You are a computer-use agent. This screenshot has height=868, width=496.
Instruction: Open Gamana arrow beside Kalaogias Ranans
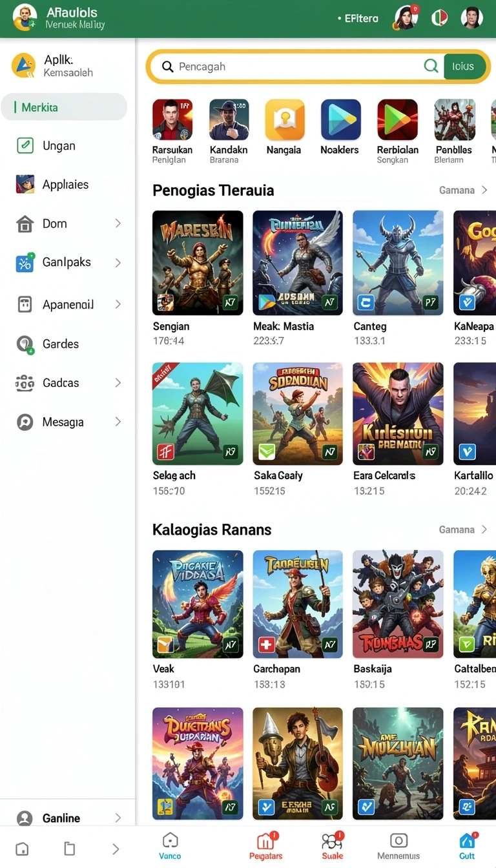coord(484,529)
